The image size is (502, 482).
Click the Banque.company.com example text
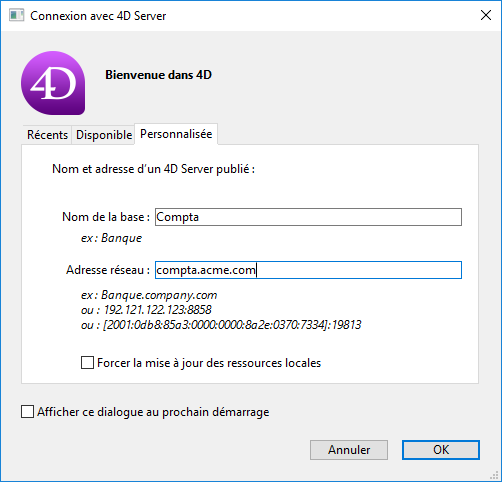(159, 295)
